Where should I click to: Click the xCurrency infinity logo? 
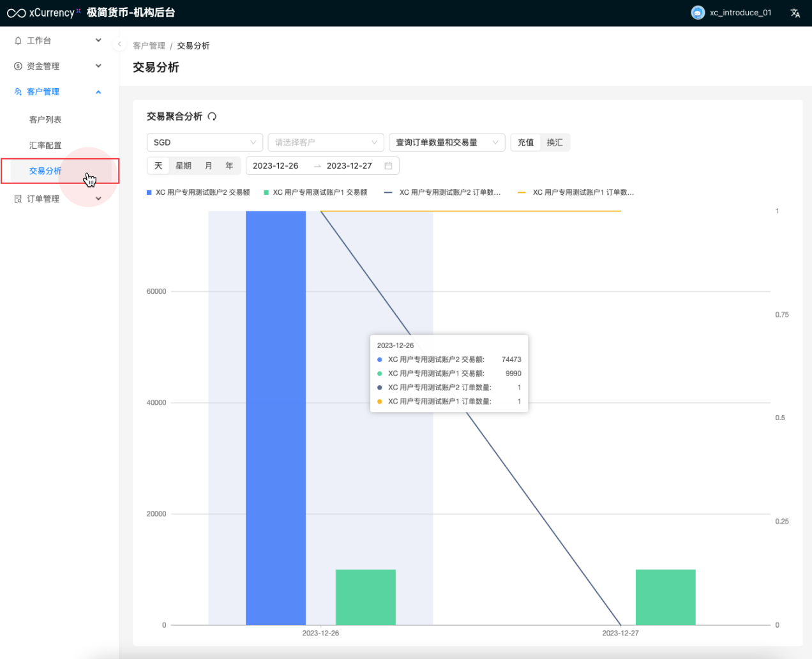(16, 13)
